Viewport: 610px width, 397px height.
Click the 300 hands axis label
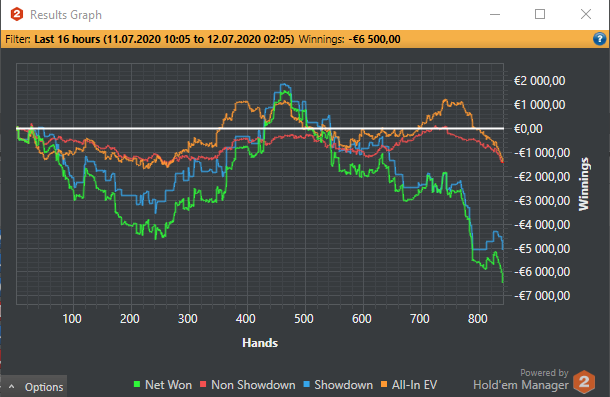[x=188, y=319]
